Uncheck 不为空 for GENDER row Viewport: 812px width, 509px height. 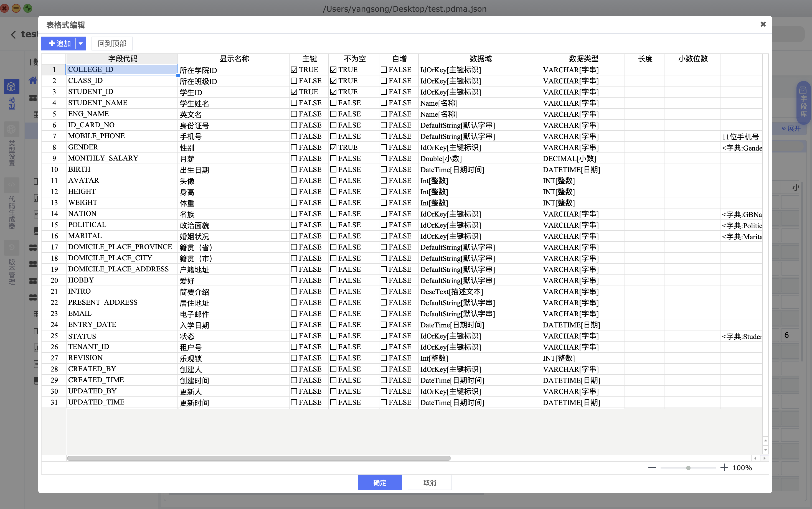click(x=333, y=147)
